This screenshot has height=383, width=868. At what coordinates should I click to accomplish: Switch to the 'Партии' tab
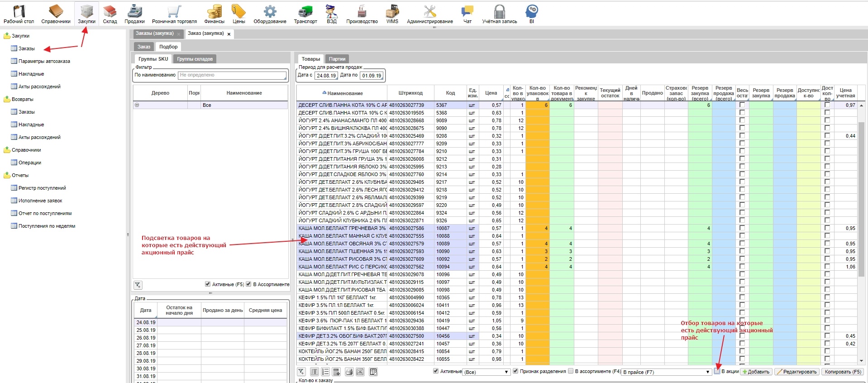(x=337, y=59)
